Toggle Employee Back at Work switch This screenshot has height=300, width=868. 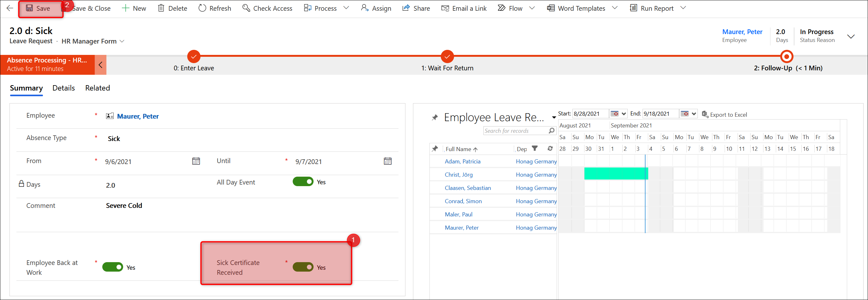pyautogui.click(x=112, y=267)
